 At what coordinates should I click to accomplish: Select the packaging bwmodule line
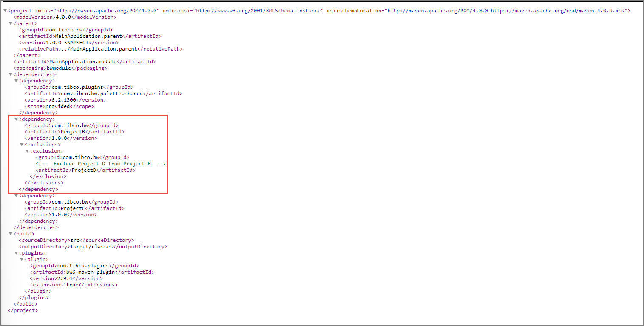(x=60, y=68)
